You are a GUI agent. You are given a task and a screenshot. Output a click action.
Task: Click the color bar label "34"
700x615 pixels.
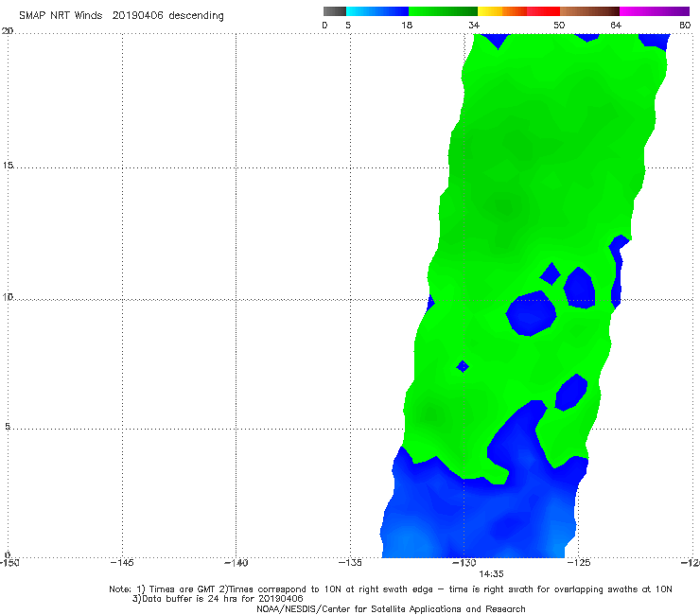pos(474,26)
